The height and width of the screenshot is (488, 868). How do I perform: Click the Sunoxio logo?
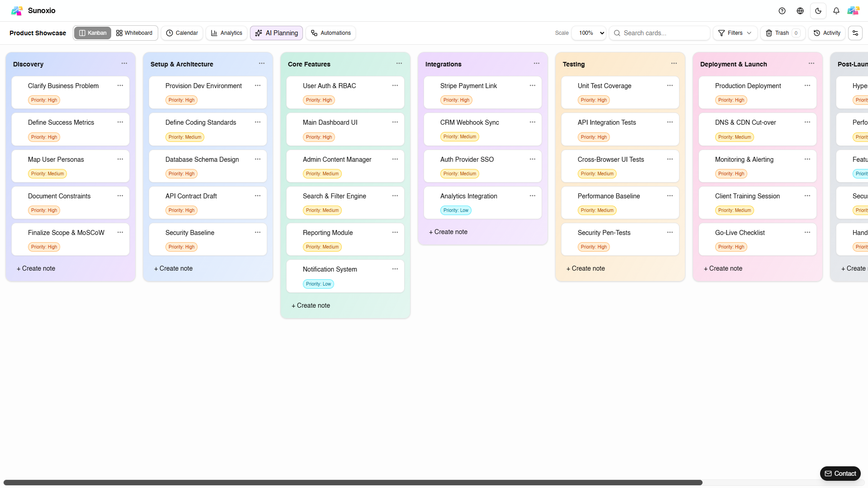[17, 11]
